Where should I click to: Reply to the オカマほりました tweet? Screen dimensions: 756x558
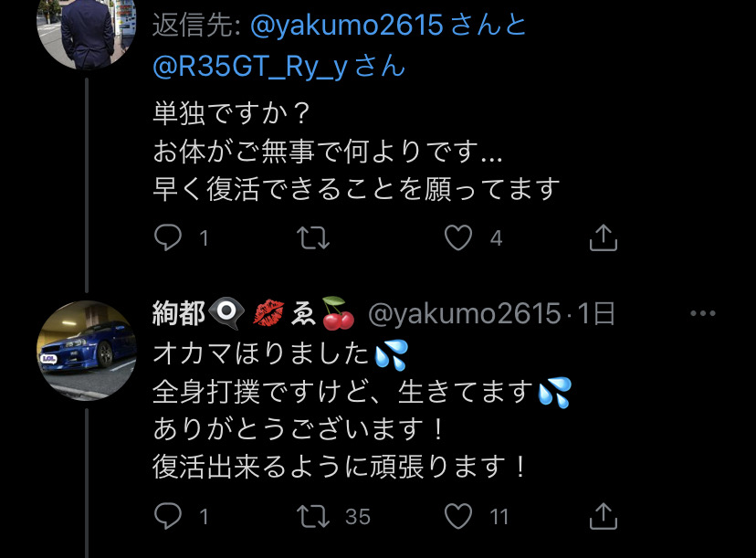pos(168,516)
